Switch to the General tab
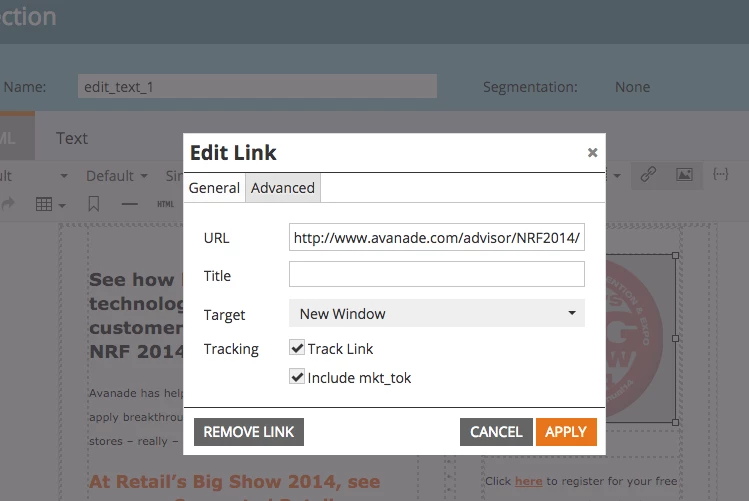The height and width of the screenshot is (501, 749). (x=214, y=188)
